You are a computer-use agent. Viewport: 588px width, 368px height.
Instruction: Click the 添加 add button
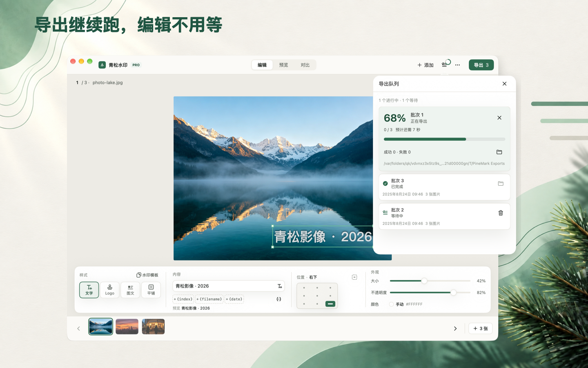tap(425, 65)
